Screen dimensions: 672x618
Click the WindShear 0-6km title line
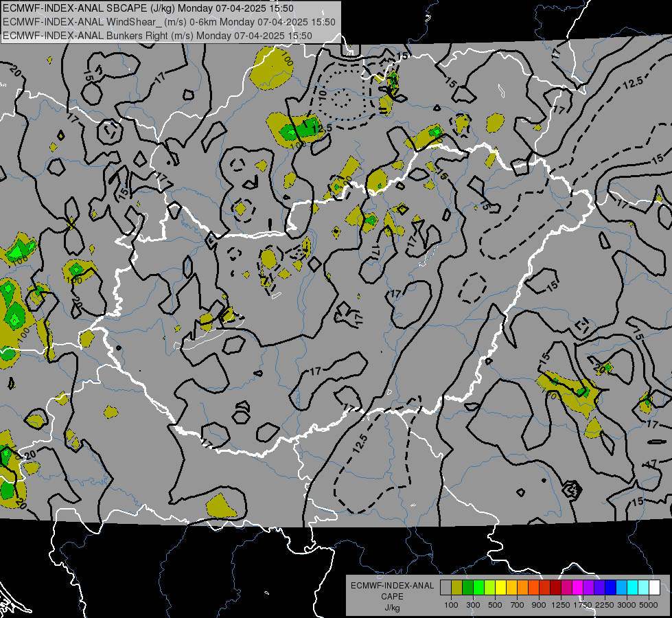pyautogui.click(x=170, y=22)
